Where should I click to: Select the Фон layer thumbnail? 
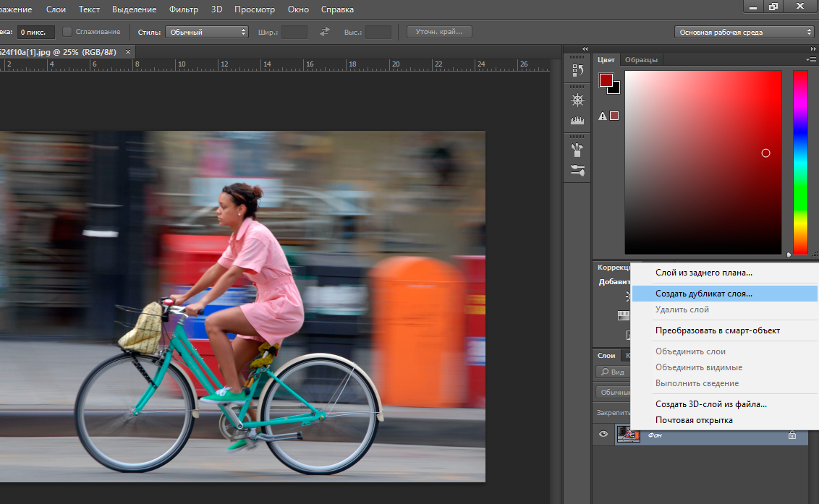point(628,434)
